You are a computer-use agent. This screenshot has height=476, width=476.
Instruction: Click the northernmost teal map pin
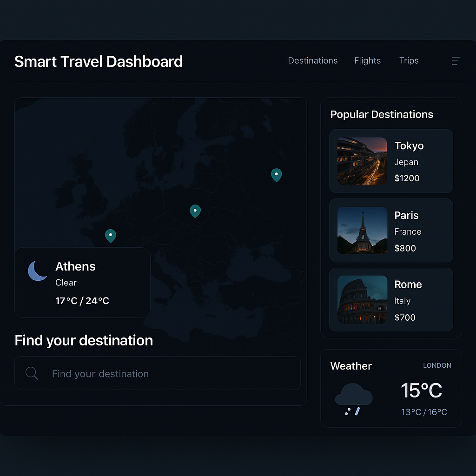tap(276, 175)
